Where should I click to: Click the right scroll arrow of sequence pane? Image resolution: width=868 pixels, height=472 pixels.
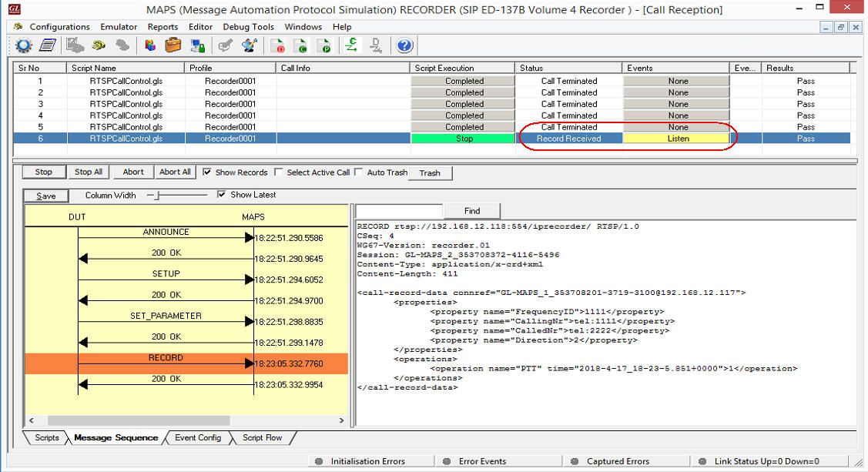(x=341, y=420)
